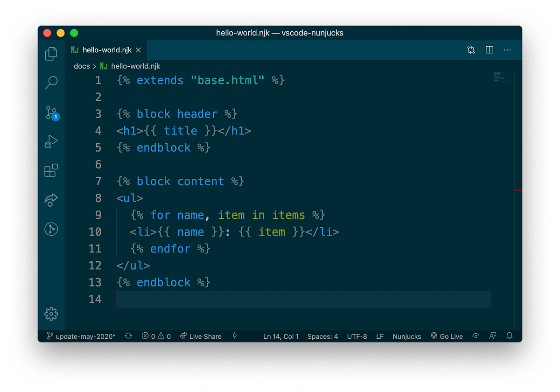The image size is (560, 392).
Task: Open the Search panel
Action: [51, 83]
